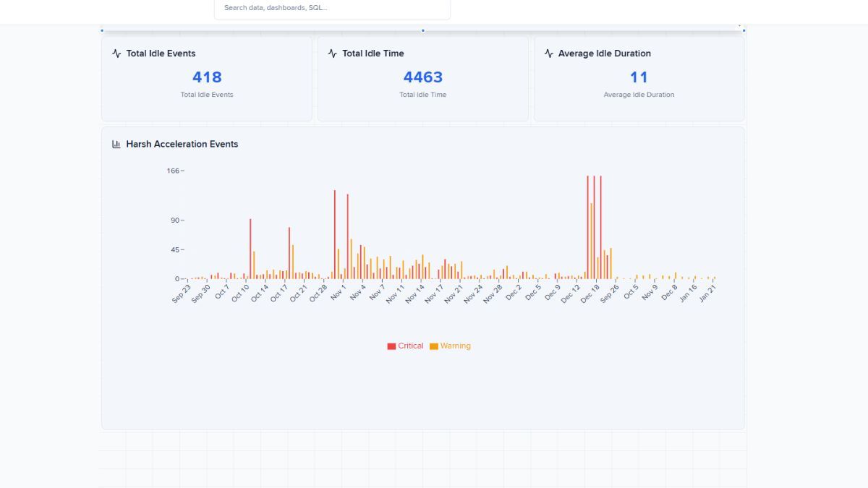Click the search bar to enter a query
The height and width of the screenshot is (488, 868).
point(332,9)
